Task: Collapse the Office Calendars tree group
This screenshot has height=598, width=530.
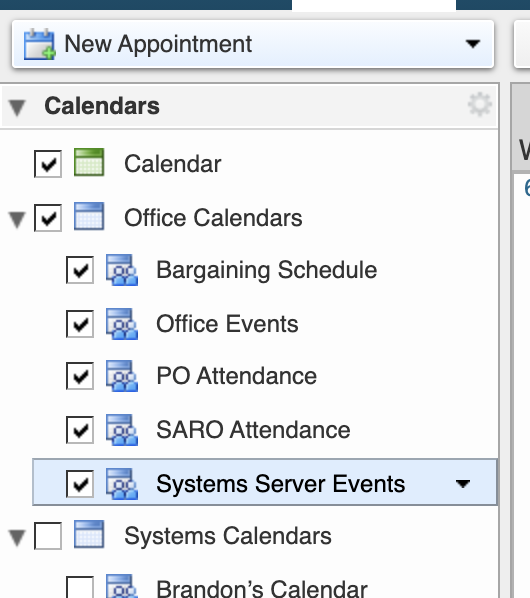Action: [x=17, y=220]
